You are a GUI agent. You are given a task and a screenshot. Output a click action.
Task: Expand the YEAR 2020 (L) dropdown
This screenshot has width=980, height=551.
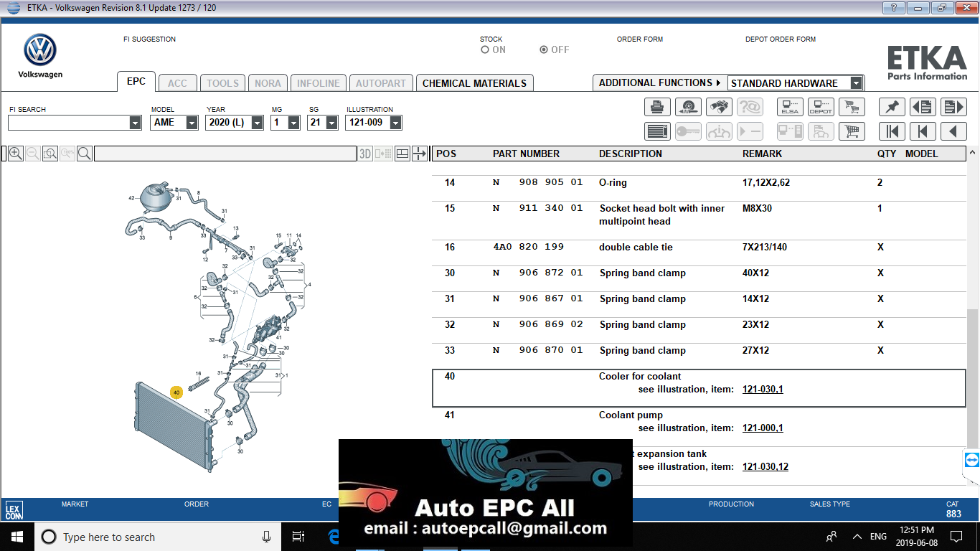(x=255, y=122)
